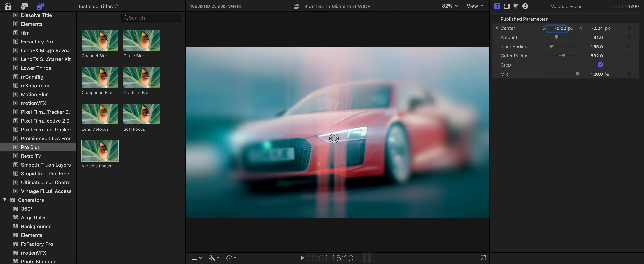Select the Lens Defocus thumbnail
The width and height of the screenshot is (644, 264).
tap(100, 114)
